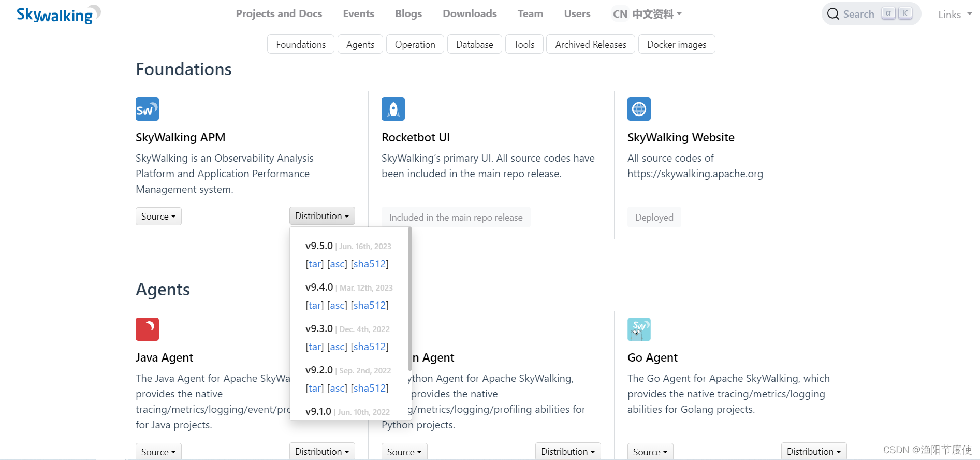Download v9.3.0 tar file

click(x=315, y=347)
